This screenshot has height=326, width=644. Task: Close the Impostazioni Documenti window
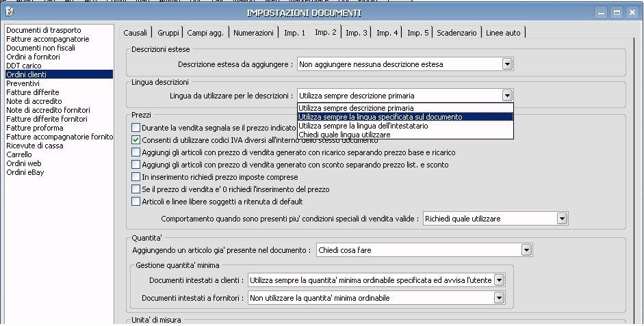pos(632,12)
